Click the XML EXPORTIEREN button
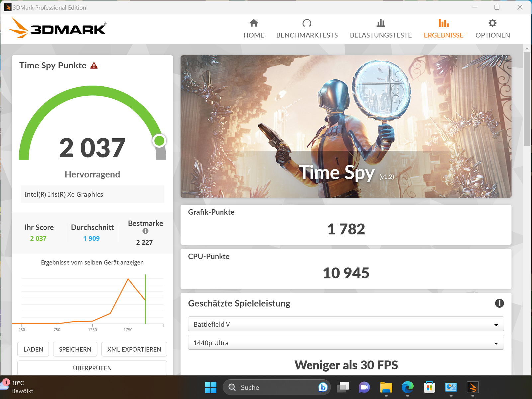 134,349
